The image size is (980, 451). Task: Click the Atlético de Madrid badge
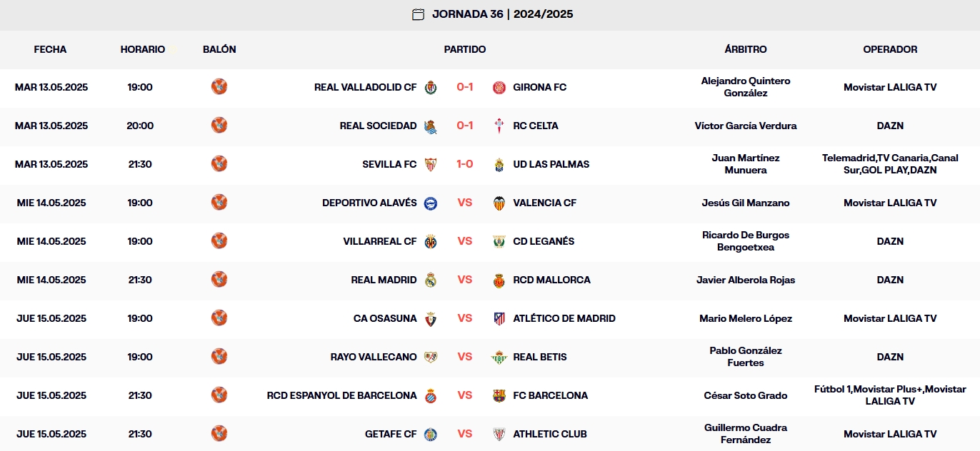click(499, 318)
